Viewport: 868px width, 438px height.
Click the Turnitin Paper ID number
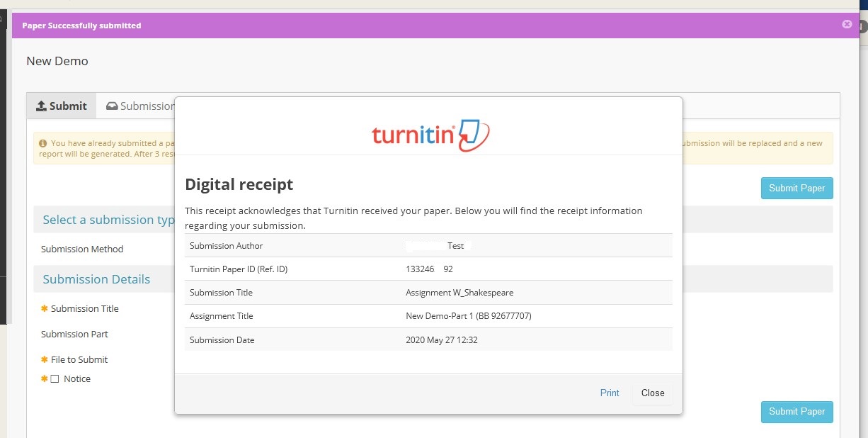tap(429, 269)
